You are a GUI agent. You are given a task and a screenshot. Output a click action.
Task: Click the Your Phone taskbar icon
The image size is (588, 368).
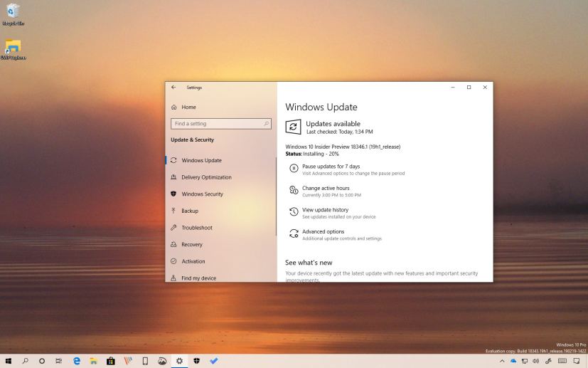tap(145, 361)
